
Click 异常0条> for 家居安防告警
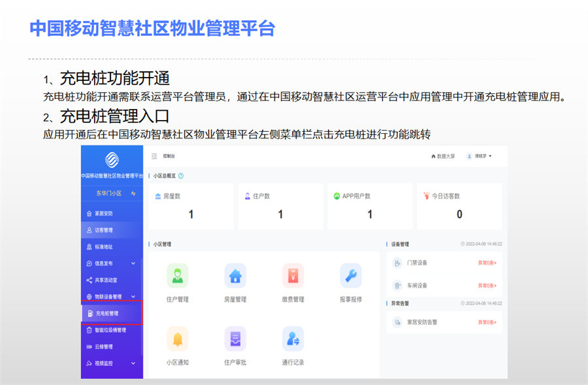[487, 322]
